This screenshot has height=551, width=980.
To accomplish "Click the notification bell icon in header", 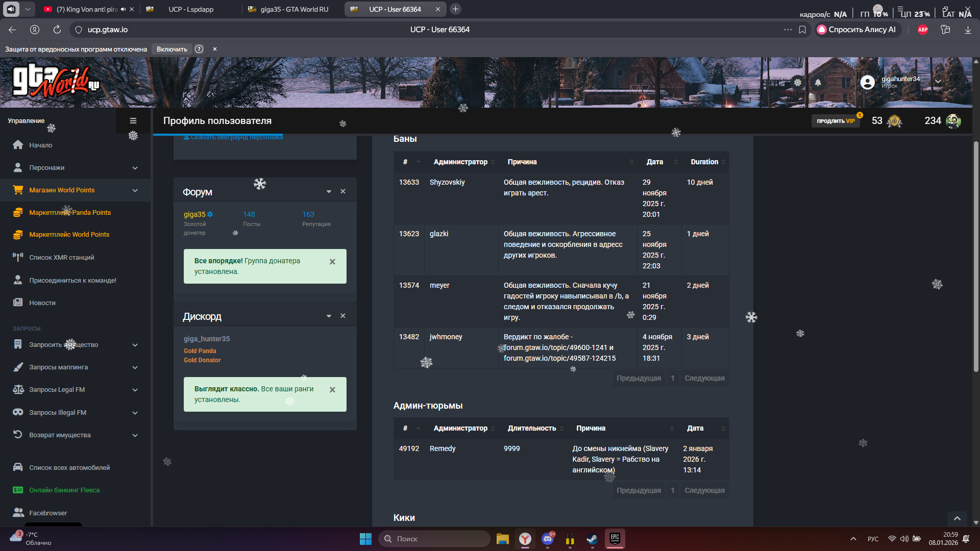I will pyautogui.click(x=818, y=83).
